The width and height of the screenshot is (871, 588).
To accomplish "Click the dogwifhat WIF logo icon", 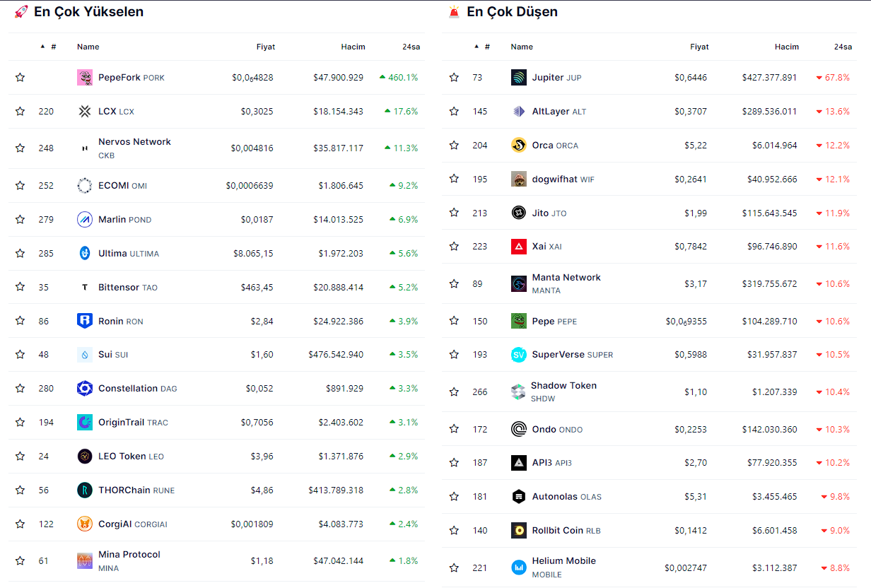I will [x=519, y=180].
